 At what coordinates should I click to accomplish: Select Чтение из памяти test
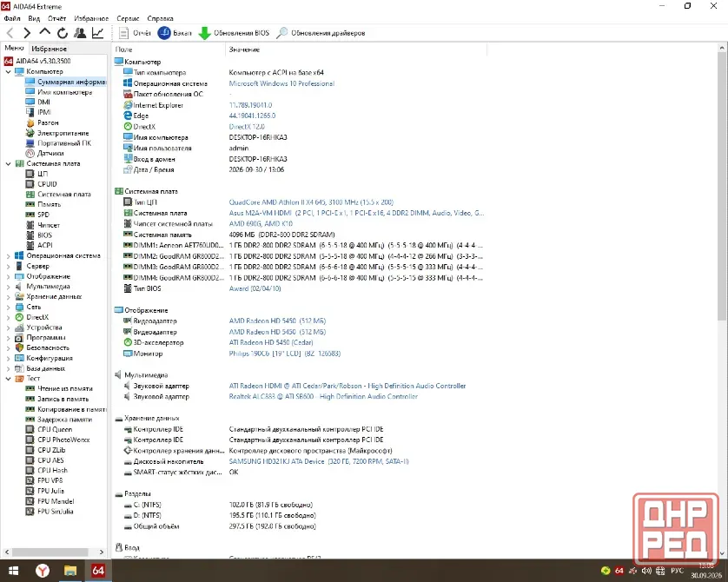[65, 388]
